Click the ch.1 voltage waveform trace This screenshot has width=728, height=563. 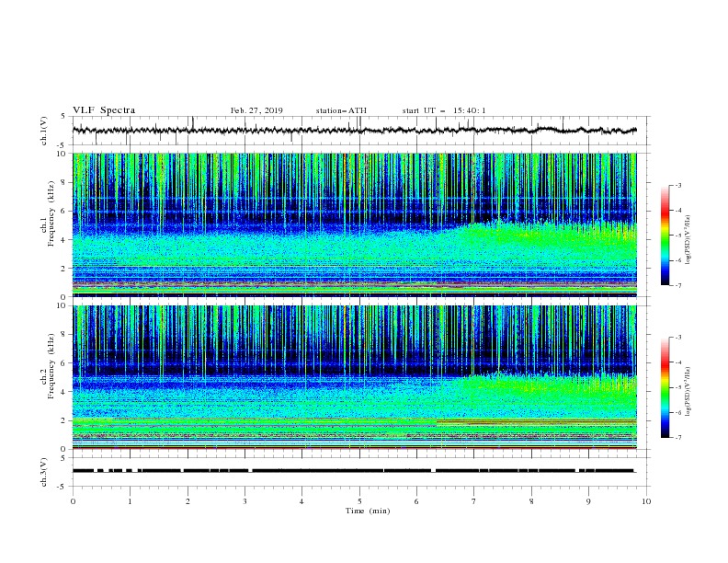(354, 131)
